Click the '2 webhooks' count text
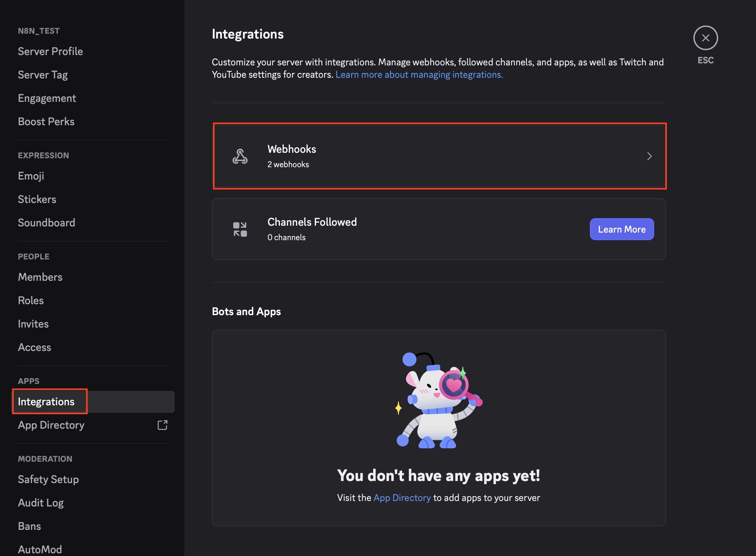The width and height of the screenshot is (756, 556). point(288,164)
